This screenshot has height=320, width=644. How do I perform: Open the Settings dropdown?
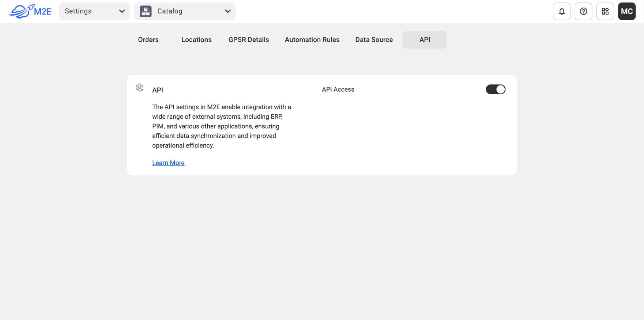[x=94, y=11]
